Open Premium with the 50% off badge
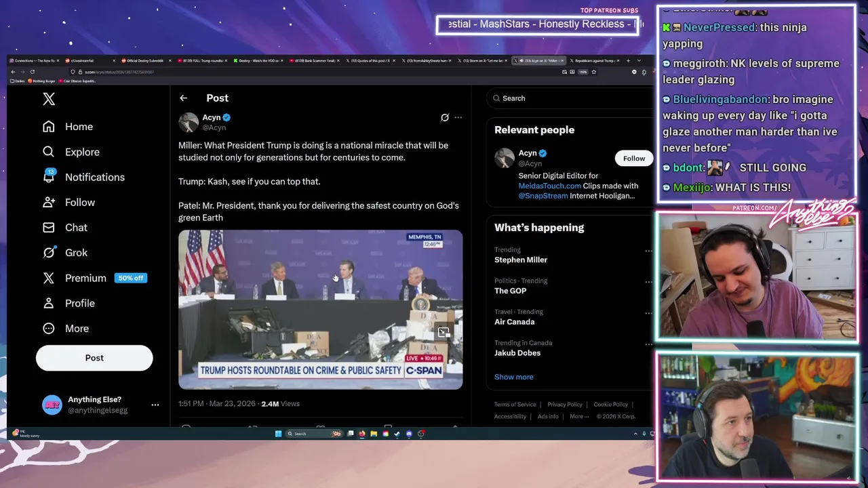 (94, 278)
